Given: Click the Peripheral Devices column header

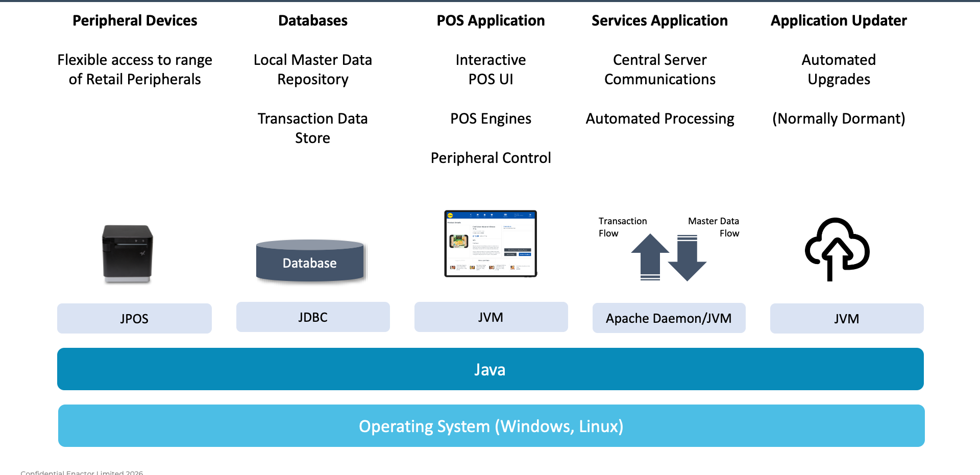Looking at the screenshot, I should [x=135, y=20].
